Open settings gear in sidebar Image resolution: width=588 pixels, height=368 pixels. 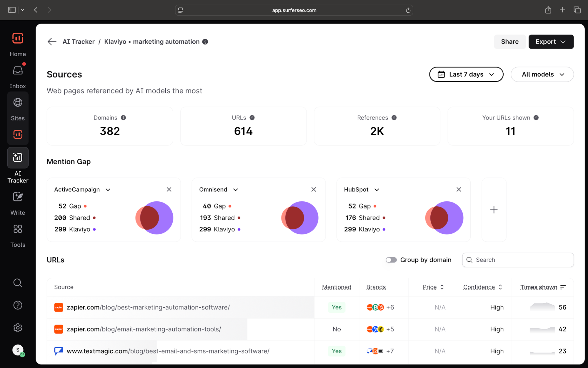coord(18,328)
